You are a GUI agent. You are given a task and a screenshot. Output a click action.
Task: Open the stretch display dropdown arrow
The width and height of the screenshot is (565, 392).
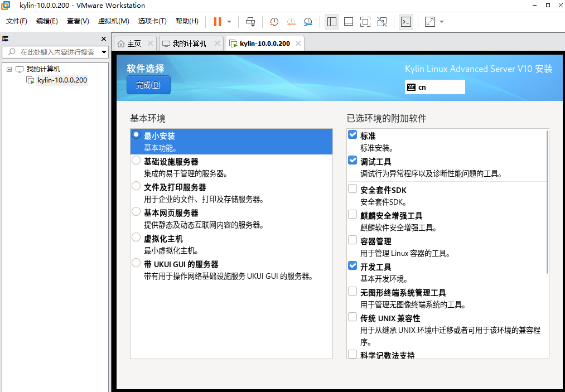(442, 22)
